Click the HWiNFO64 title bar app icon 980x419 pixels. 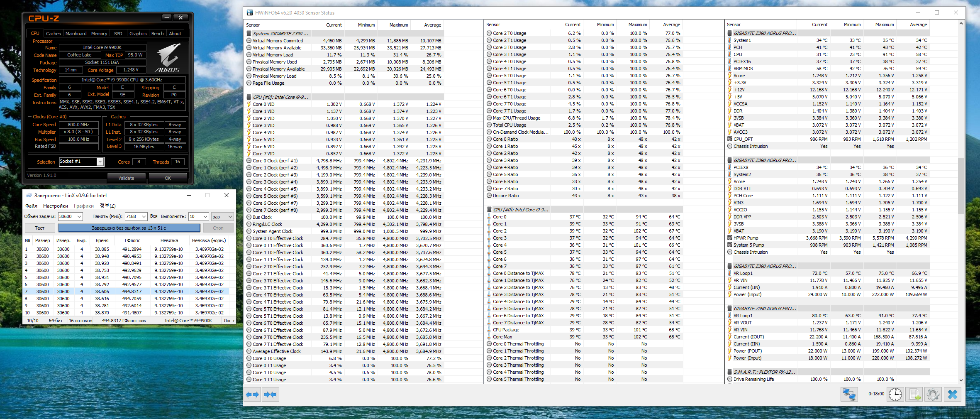249,13
